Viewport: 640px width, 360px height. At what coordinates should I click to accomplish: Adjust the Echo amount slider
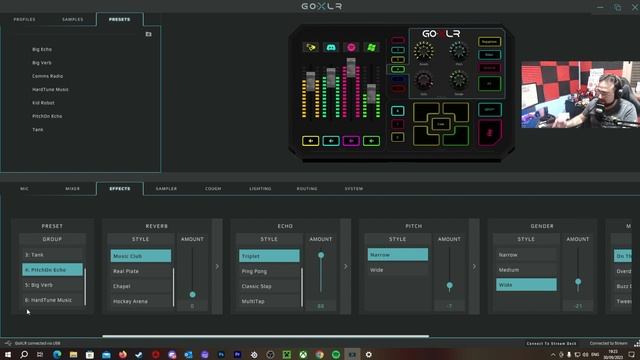tap(321, 255)
